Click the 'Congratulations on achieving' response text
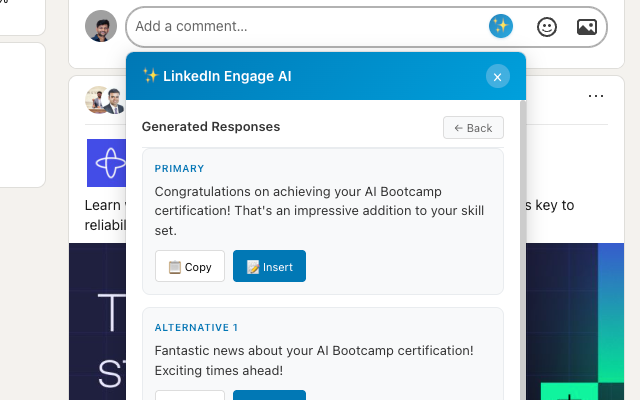The width and height of the screenshot is (640, 400). pos(319,211)
